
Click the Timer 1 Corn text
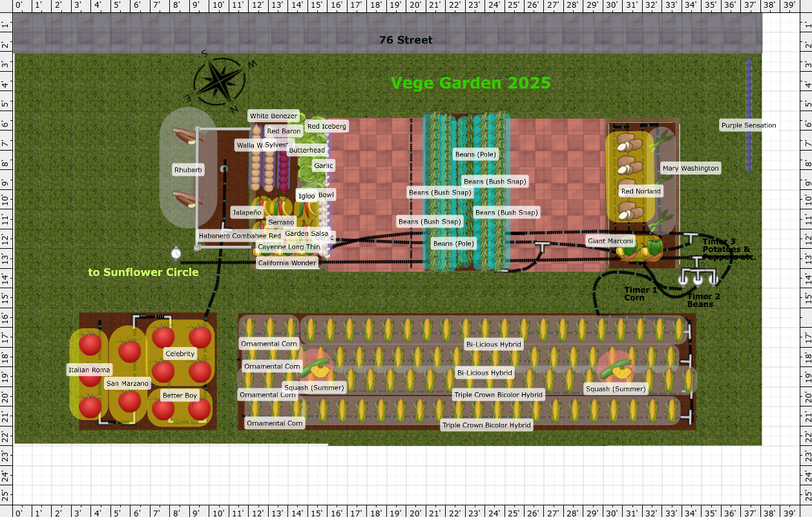(640, 294)
